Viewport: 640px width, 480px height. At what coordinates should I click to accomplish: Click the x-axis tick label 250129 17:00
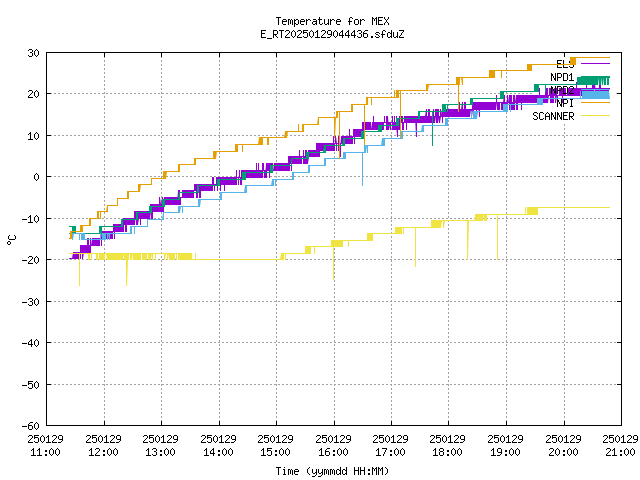(391, 446)
